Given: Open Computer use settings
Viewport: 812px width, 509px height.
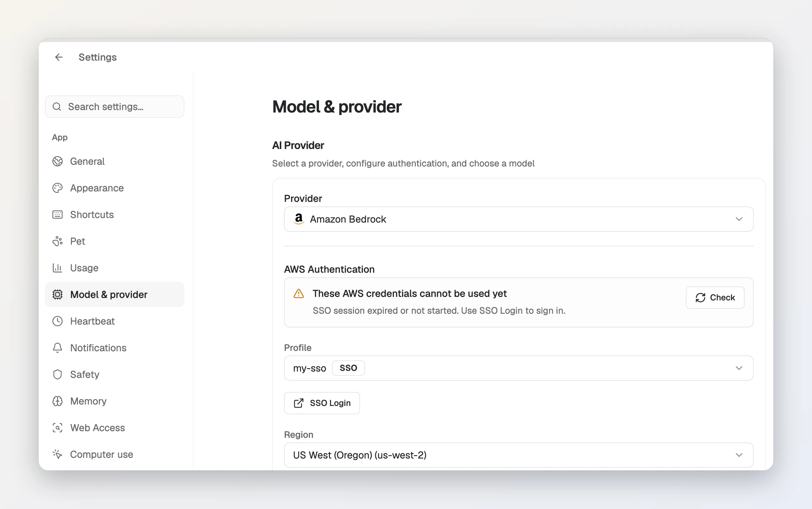Looking at the screenshot, I should (115, 454).
